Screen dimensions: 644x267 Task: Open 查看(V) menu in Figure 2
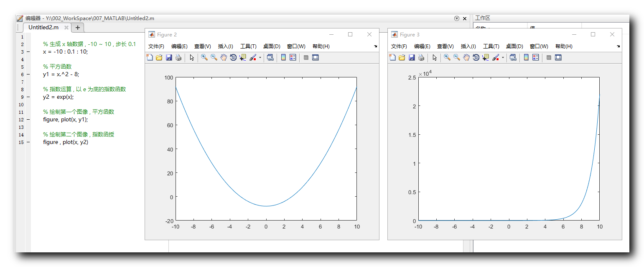point(202,46)
